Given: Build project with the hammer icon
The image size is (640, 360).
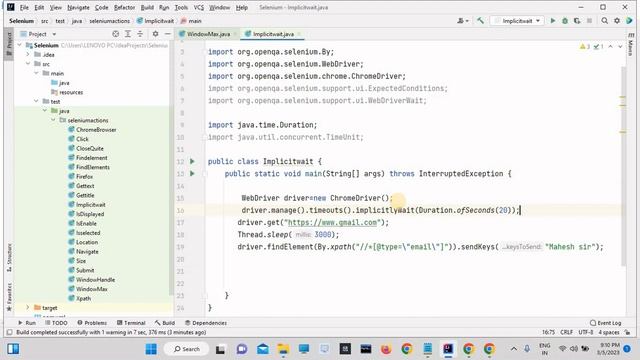Looking at the screenshot, I should point(480,20).
